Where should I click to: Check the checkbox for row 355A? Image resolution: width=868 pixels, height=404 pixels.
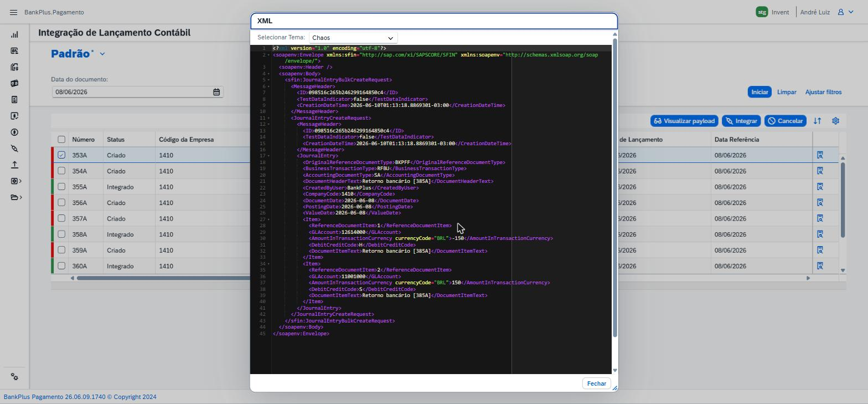click(x=61, y=187)
